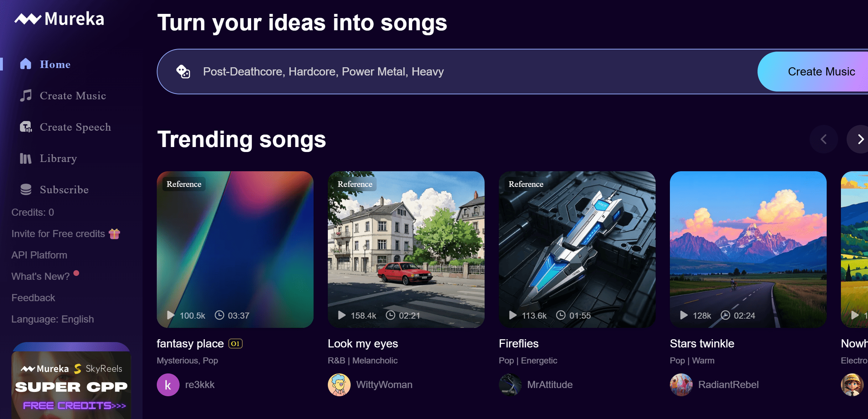The height and width of the screenshot is (419, 868).
Task: Click the random dice prompt icon
Action: click(x=183, y=72)
